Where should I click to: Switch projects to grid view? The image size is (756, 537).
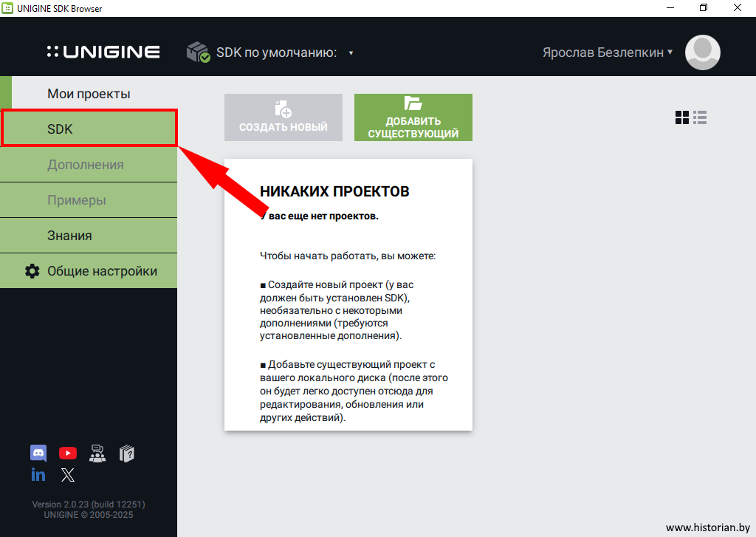[x=682, y=117]
